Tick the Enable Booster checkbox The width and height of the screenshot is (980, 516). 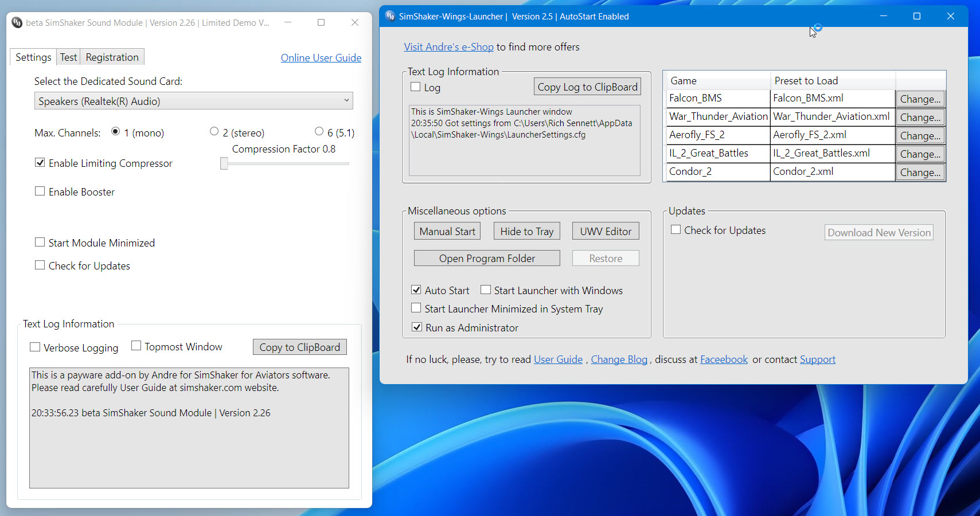point(40,191)
